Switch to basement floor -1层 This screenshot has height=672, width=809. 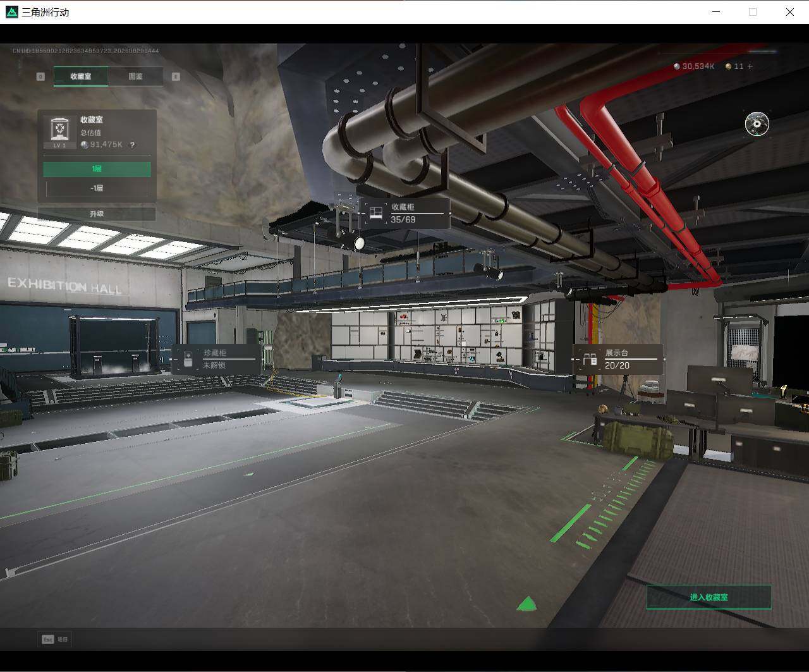click(97, 188)
